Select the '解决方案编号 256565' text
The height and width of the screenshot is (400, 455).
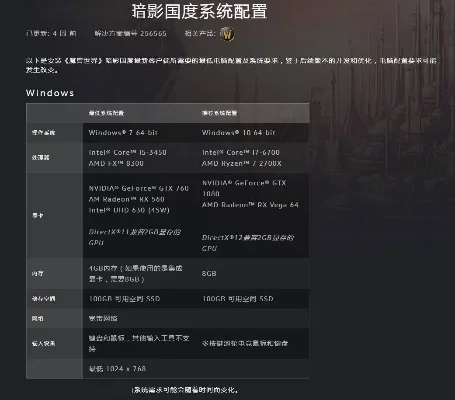pyautogui.click(x=130, y=33)
